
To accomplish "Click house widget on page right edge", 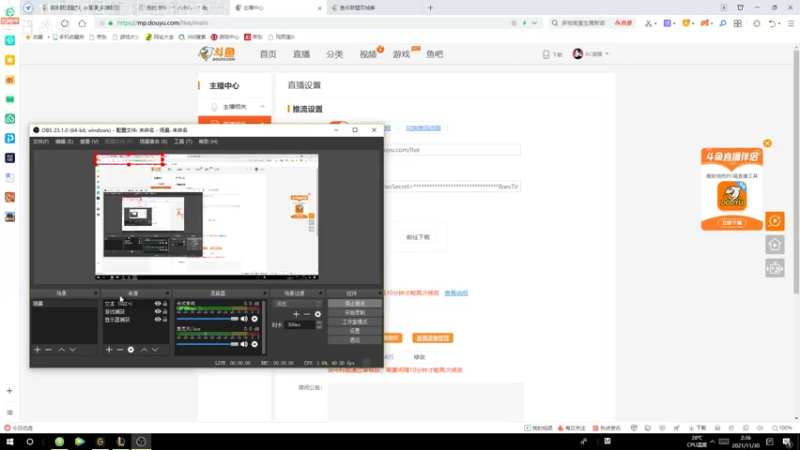I will tap(775, 245).
